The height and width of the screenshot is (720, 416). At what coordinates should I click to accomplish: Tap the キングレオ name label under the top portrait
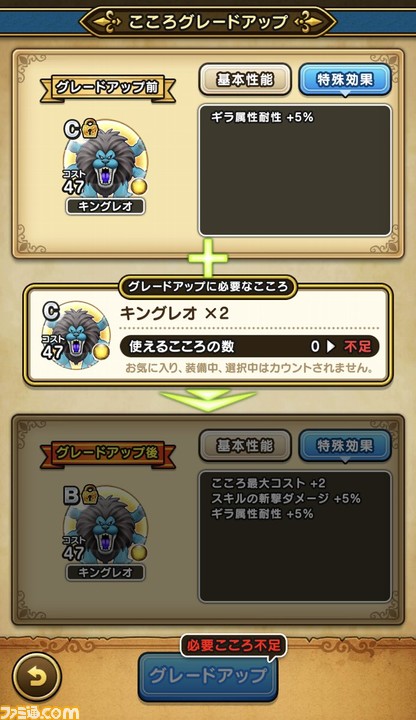[106, 207]
